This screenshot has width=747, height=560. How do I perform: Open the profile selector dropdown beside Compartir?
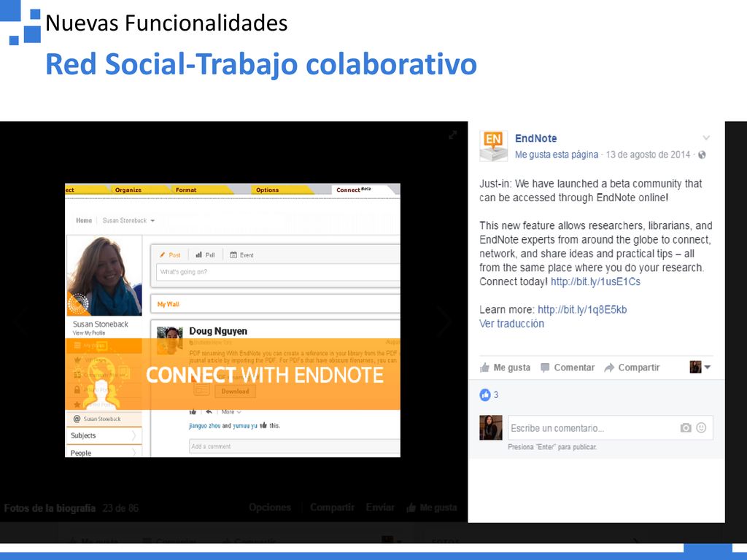(700, 367)
